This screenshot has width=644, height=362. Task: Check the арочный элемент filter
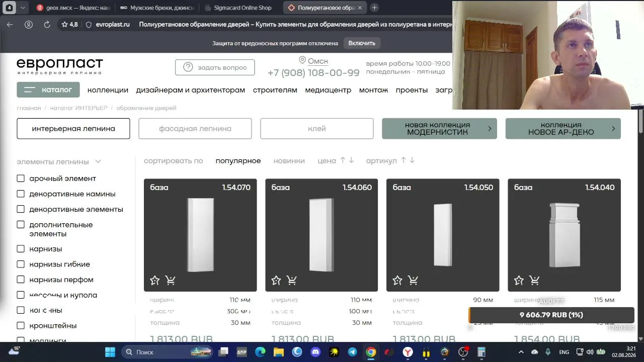pos(21,178)
